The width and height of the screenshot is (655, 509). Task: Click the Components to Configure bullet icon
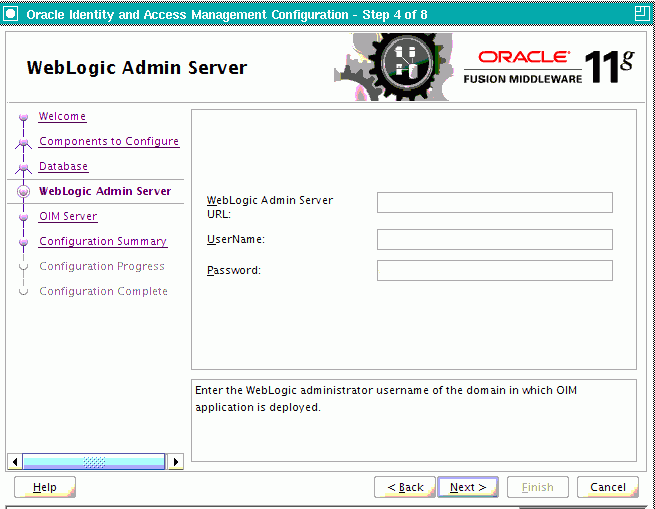coord(23,143)
